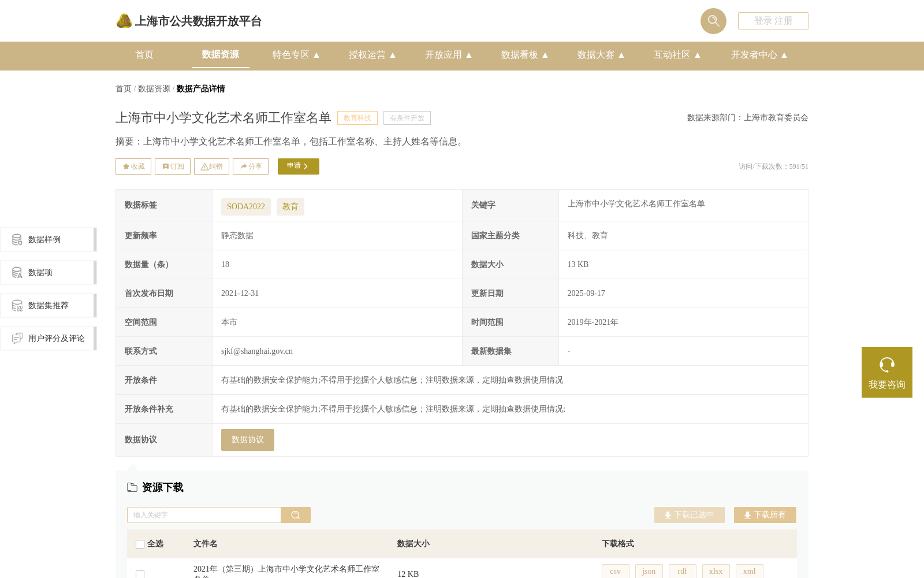The height and width of the screenshot is (578, 924).
Task: Click the 13 KB data size value
Action: point(578,264)
